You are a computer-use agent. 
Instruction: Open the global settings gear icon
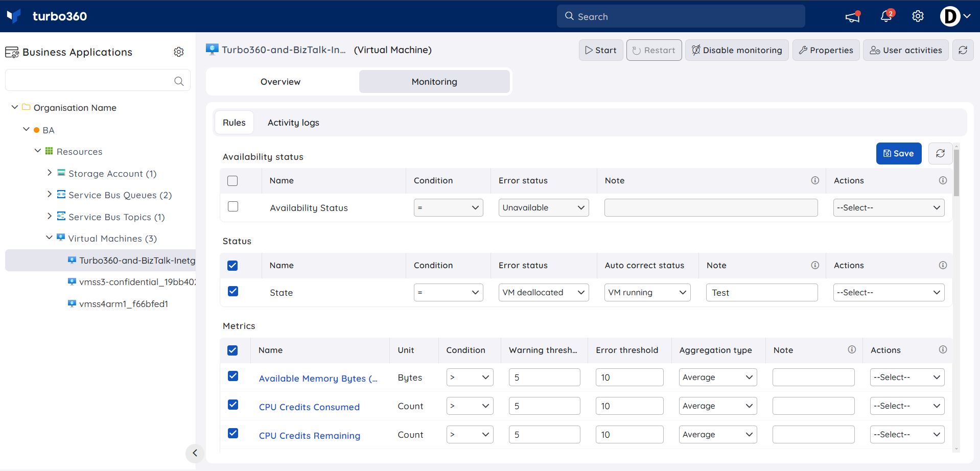coord(918,16)
